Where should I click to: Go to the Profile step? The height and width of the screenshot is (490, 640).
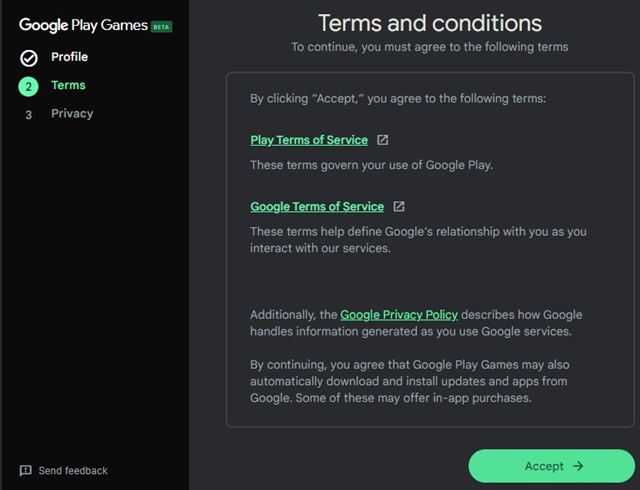coord(69,57)
